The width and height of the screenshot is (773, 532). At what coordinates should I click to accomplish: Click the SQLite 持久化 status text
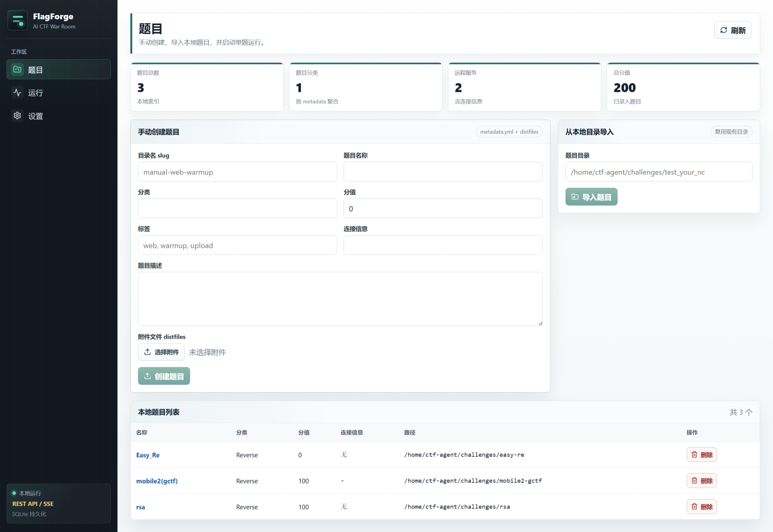click(29, 514)
